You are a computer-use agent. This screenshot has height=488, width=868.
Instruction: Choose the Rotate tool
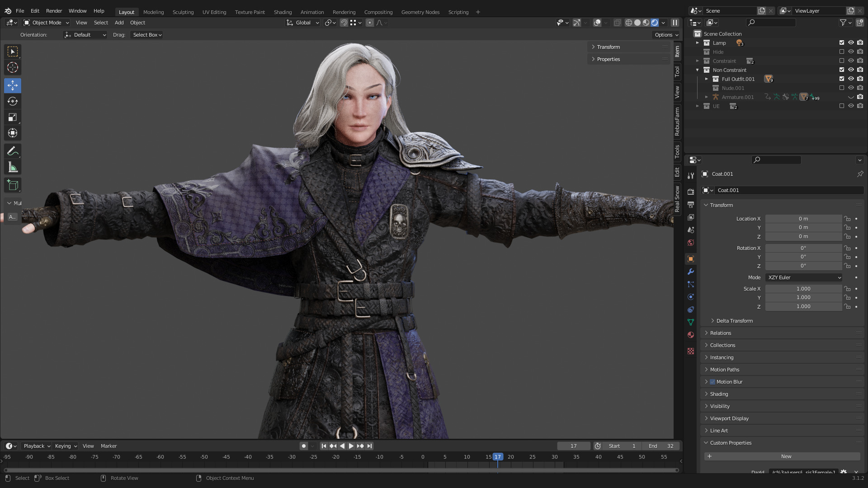point(13,101)
